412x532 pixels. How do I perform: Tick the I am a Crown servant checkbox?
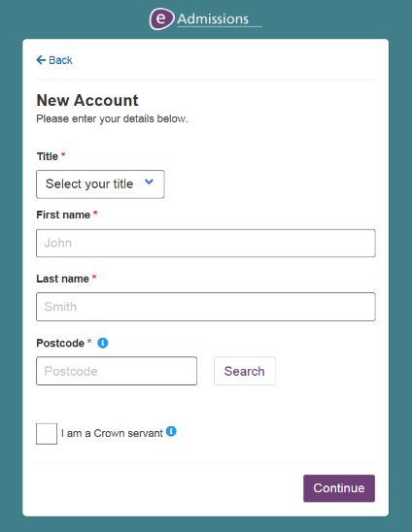[x=47, y=433]
